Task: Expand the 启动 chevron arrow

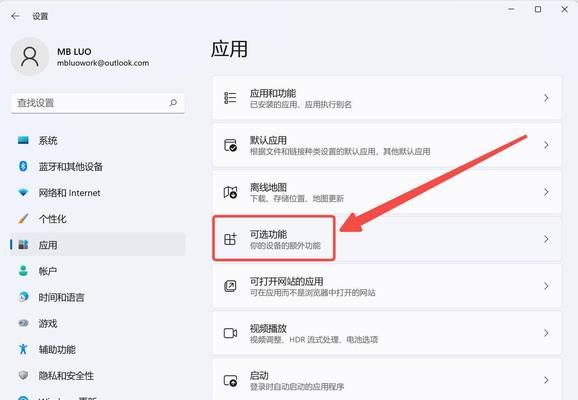Action: click(546, 380)
